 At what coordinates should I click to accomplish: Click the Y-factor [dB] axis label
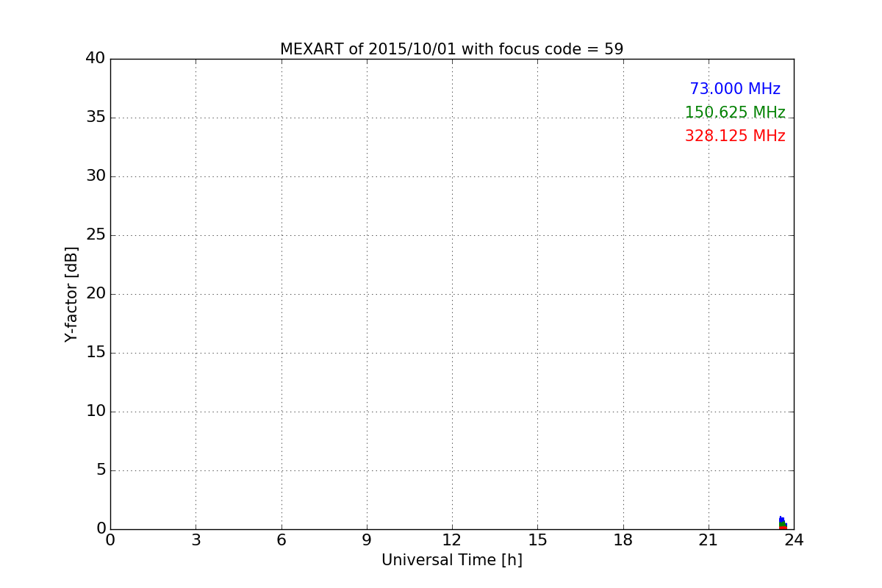pos(71,294)
